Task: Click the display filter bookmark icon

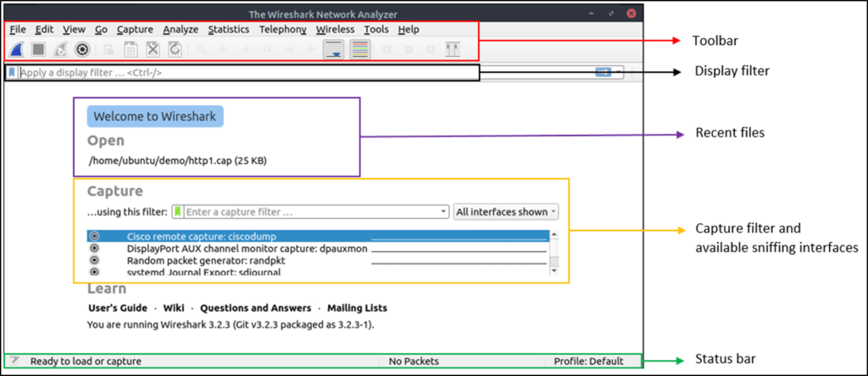Action: coord(12,72)
